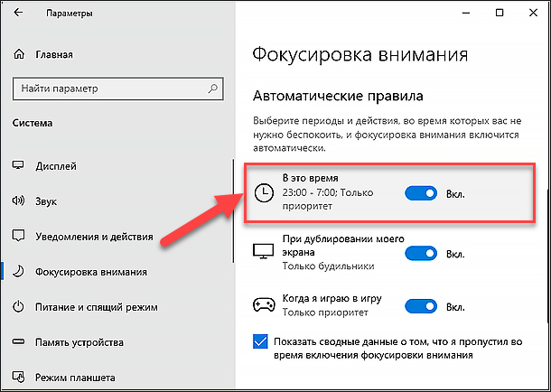Disable the При дублировании моего экрана toggle
Viewport: 551px width, 392px height.
421,253
